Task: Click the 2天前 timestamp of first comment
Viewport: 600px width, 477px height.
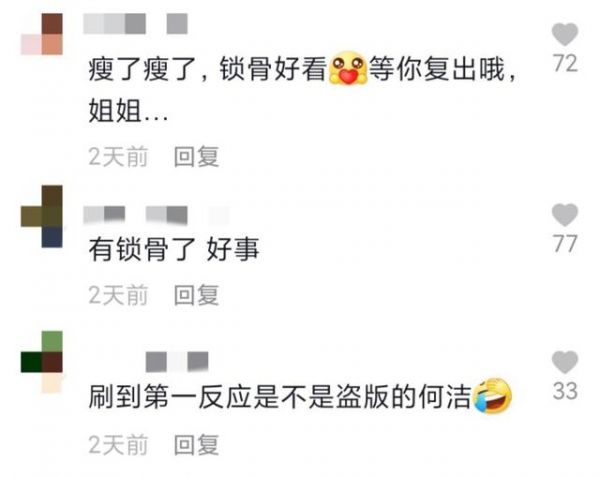Action: 118,156
